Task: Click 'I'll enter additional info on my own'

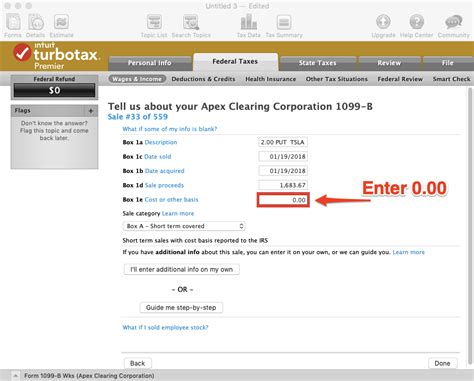Action: tap(182, 269)
